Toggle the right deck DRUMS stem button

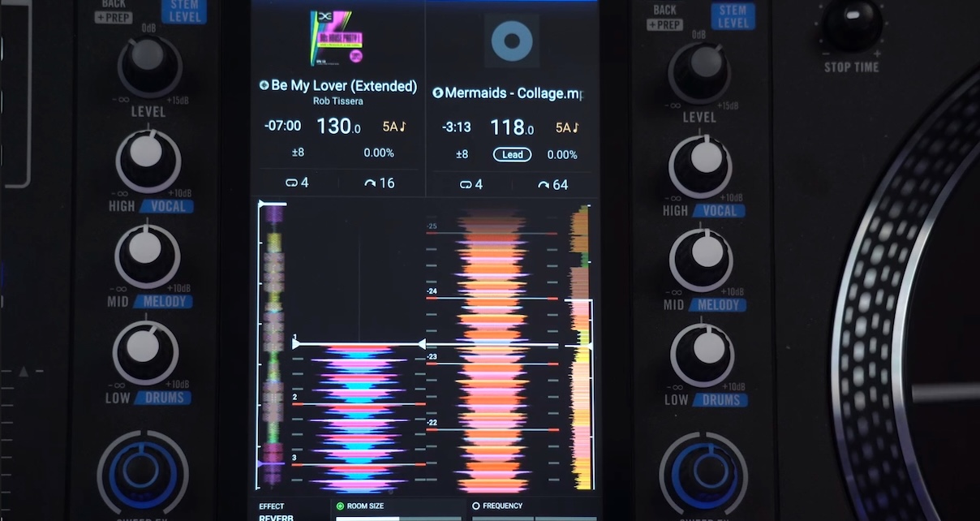click(x=720, y=399)
